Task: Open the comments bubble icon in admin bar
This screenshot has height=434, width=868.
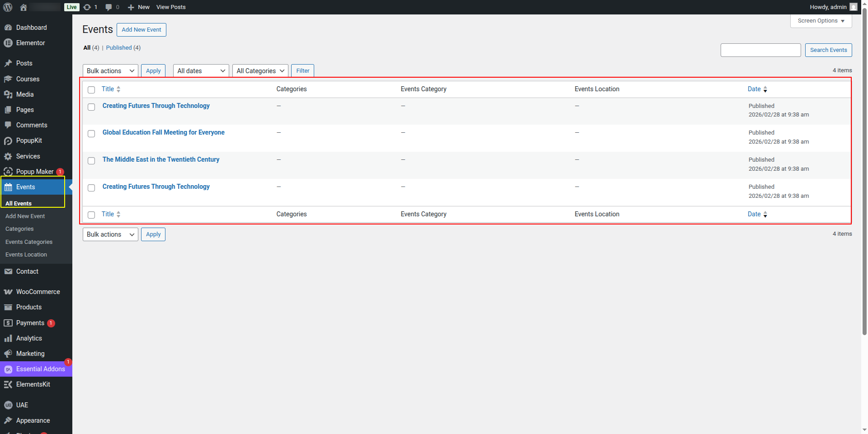Action: coord(108,7)
